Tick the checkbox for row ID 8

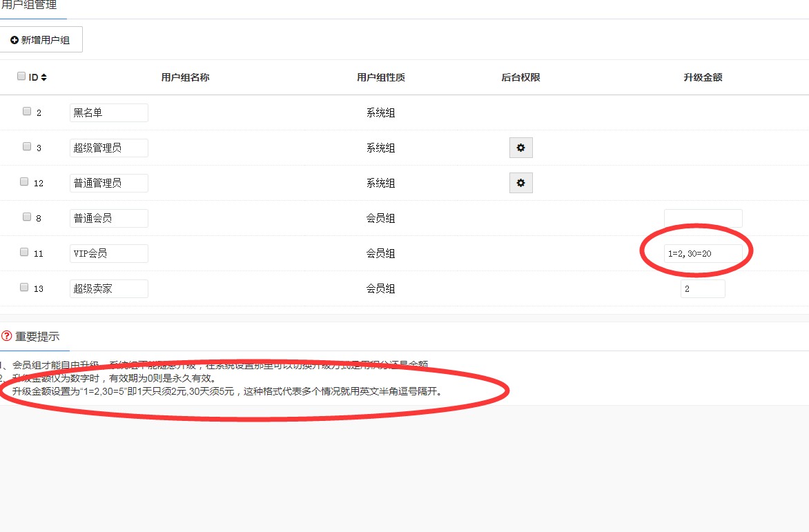(x=27, y=217)
